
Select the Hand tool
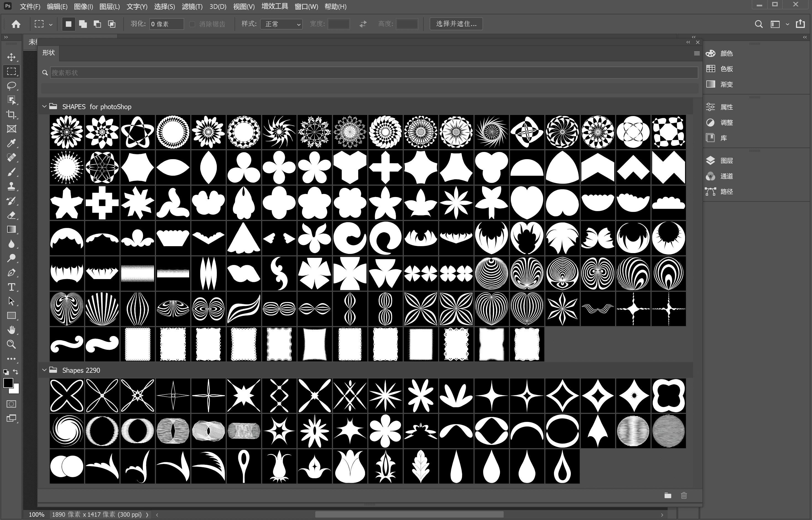[12, 330]
